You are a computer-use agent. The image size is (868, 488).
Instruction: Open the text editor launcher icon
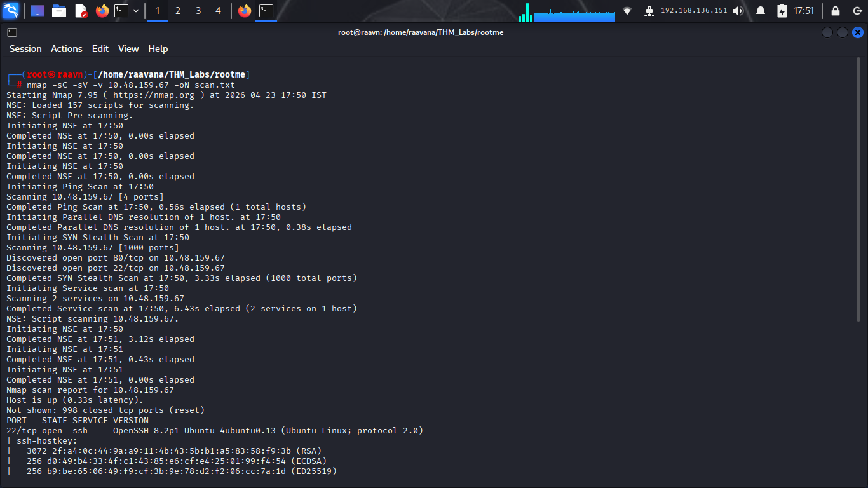(81, 11)
